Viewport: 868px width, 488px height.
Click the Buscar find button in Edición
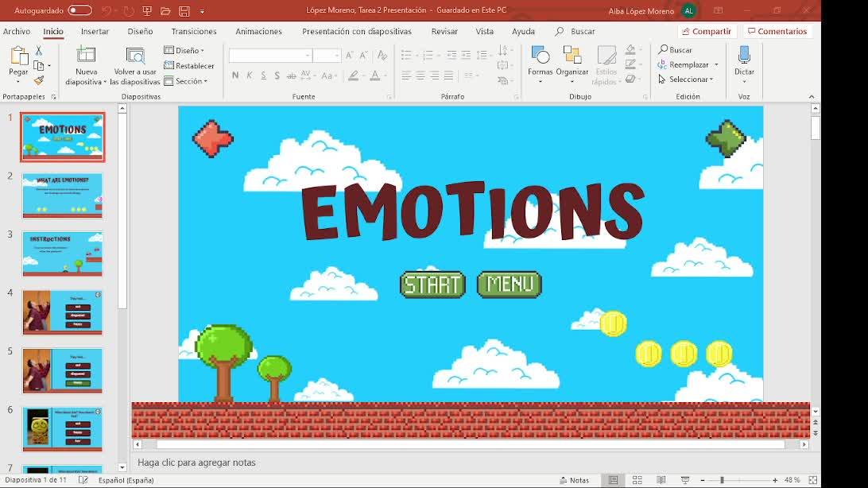[675, 50]
